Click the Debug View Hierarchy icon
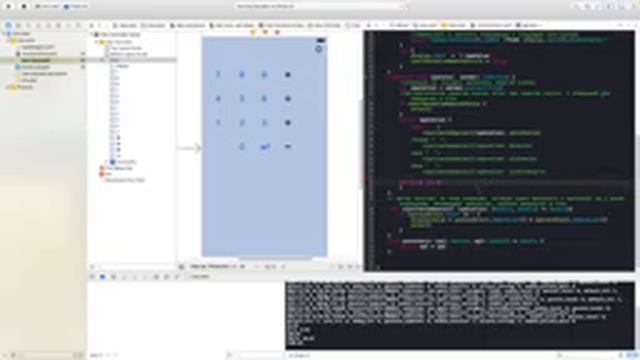 point(156,277)
